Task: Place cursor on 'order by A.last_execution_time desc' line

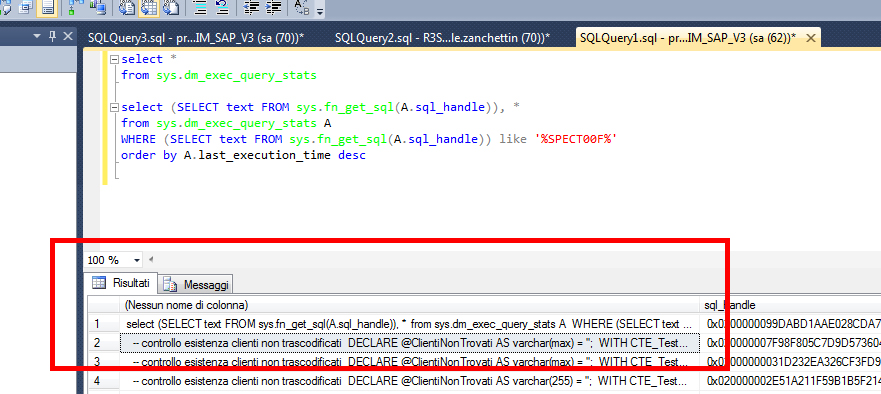Action: (x=243, y=155)
